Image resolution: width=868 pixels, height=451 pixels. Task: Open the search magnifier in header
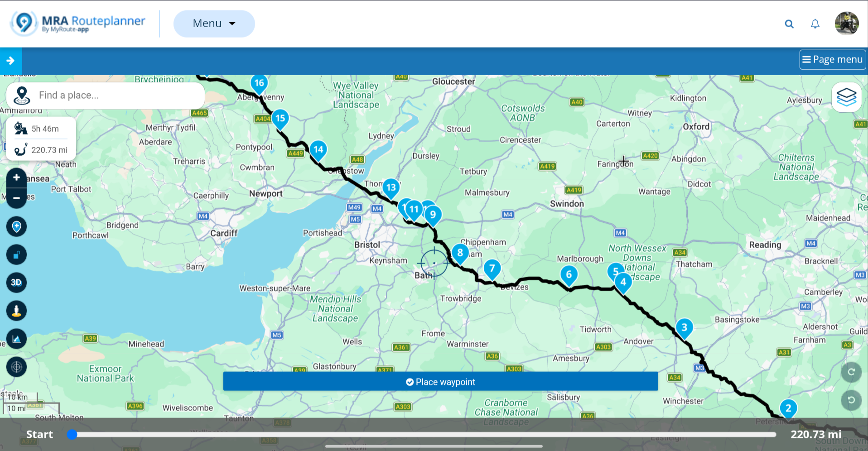pos(789,24)
